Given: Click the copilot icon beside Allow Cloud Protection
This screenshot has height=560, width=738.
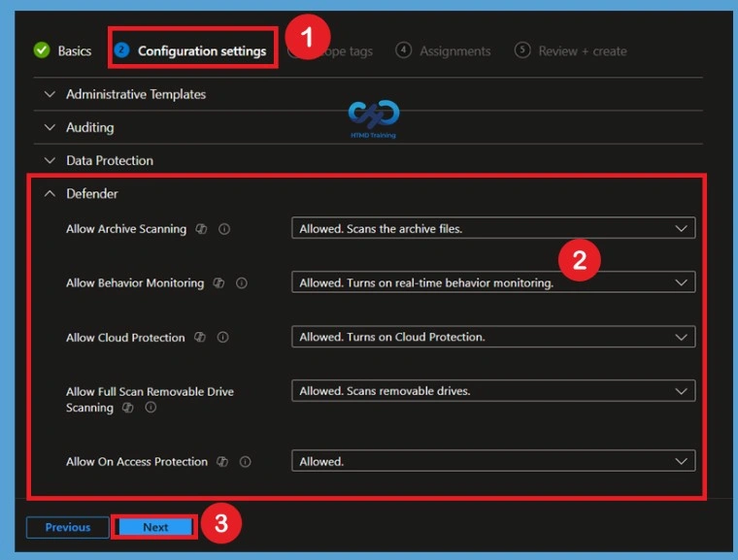Looking at the screenshot, I should pyautogui.click(x=200, y=338).
